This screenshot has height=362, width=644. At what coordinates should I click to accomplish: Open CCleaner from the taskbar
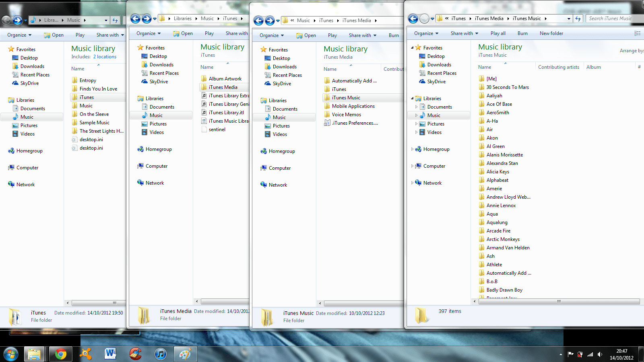coord(135,354)
